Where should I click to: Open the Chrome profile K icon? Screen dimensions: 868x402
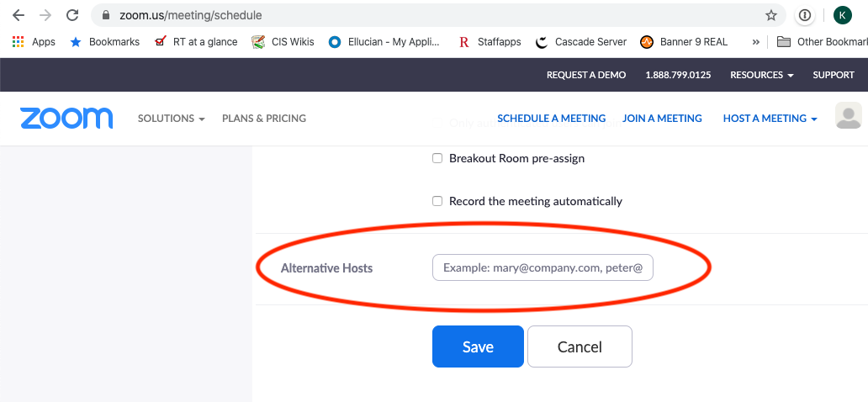(842, 15)
